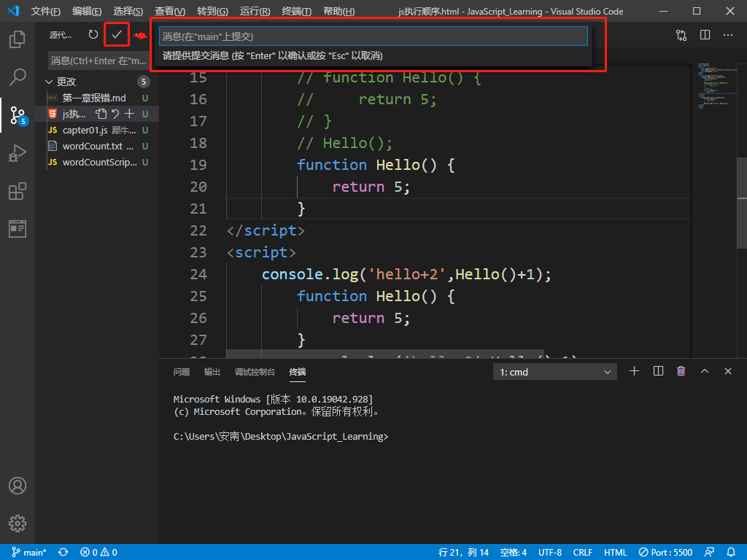Refresh the source control view
This screenshot has height=560, width=747.
[93, 35]
